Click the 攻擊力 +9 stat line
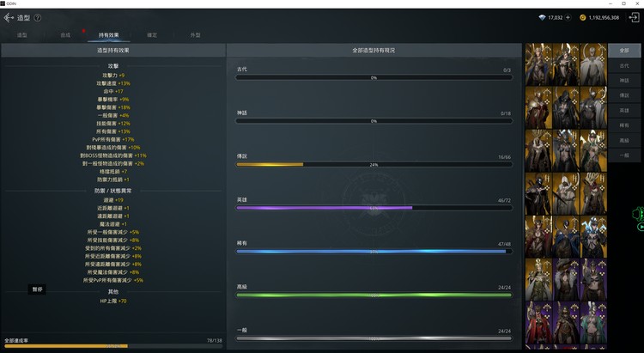Viewport: 644px width, 353px height. (x=113, y=76)
